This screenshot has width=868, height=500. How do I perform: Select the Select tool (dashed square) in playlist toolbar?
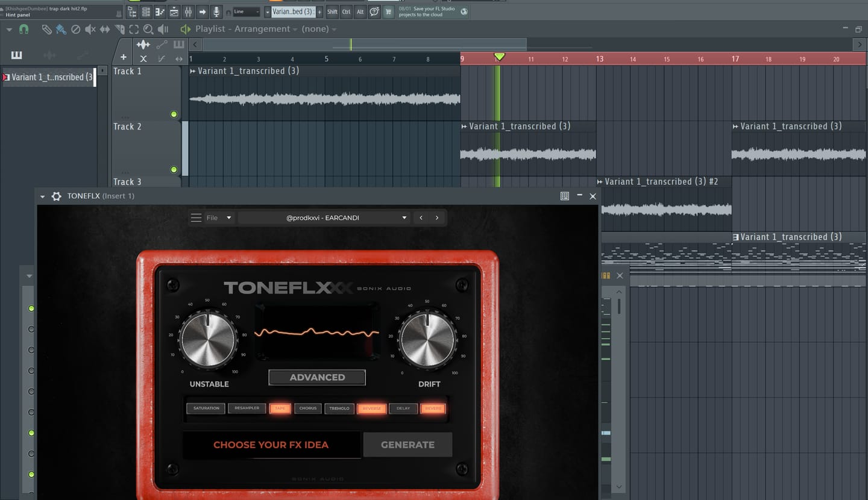coord(134,29)
